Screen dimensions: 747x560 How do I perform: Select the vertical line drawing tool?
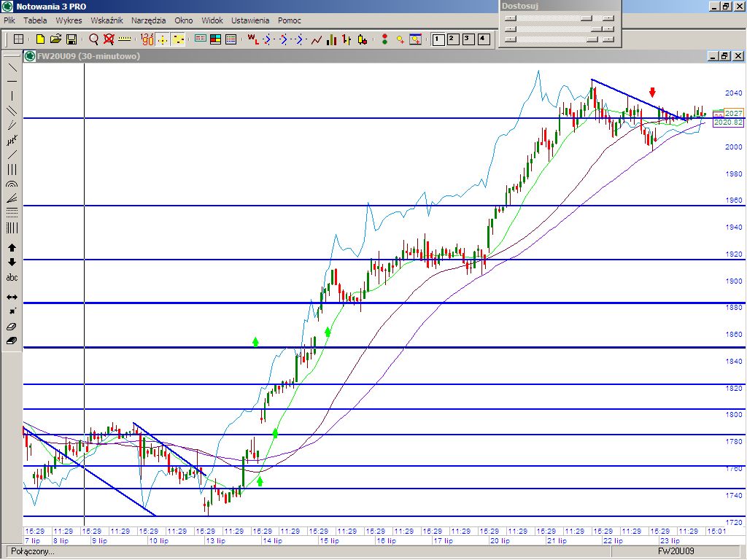(x=12, y=96)
